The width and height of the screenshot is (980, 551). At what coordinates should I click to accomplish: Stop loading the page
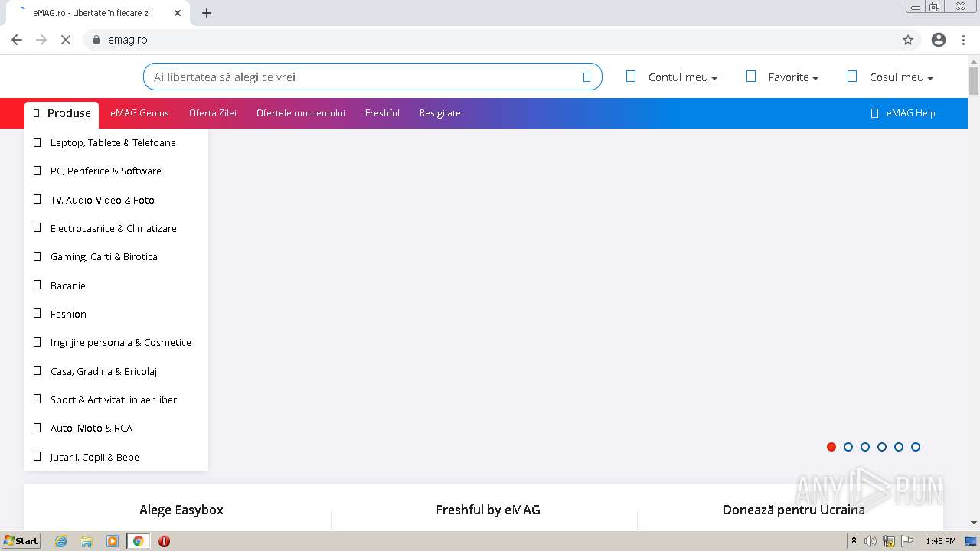coord(66,40)
